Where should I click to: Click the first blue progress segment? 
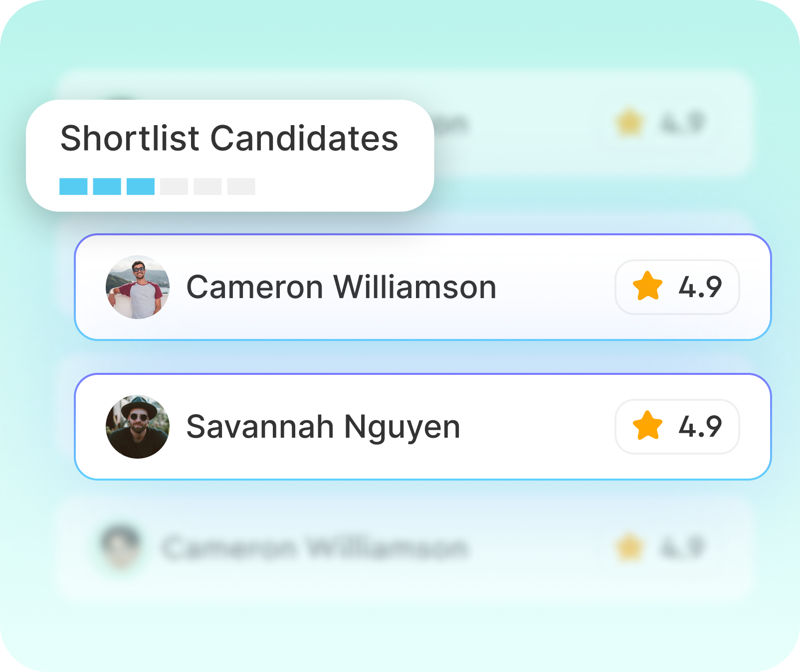73,186
